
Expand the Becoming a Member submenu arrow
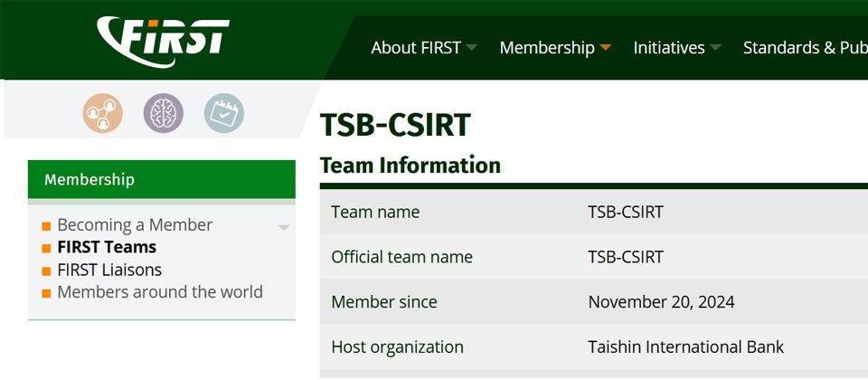tap(283, 227)
